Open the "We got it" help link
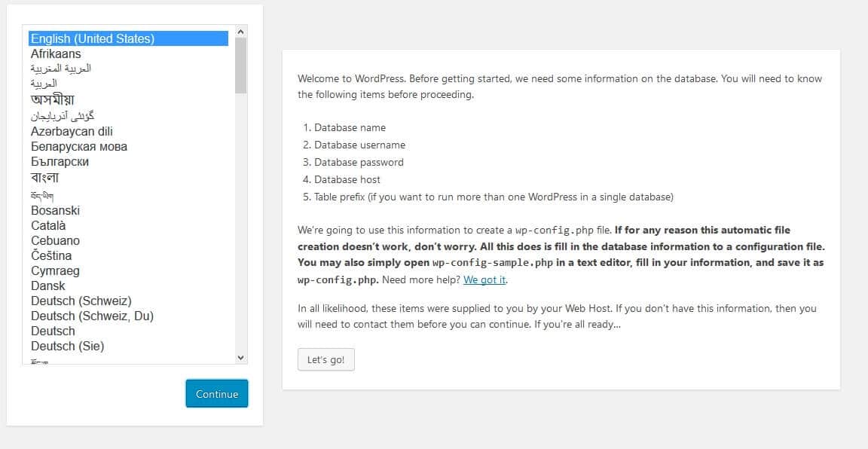 click(x=484, y=279)
